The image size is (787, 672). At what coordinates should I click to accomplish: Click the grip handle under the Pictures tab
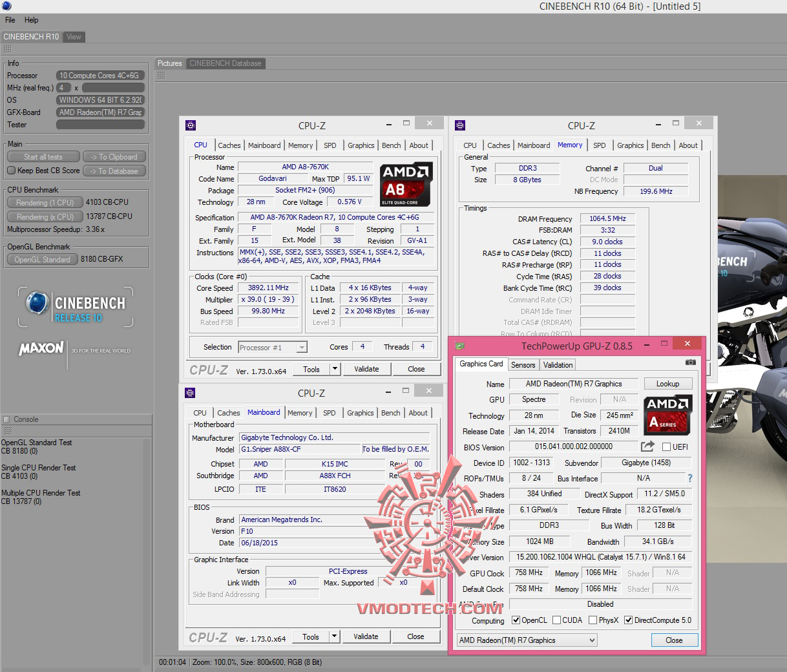click(162, 75)
